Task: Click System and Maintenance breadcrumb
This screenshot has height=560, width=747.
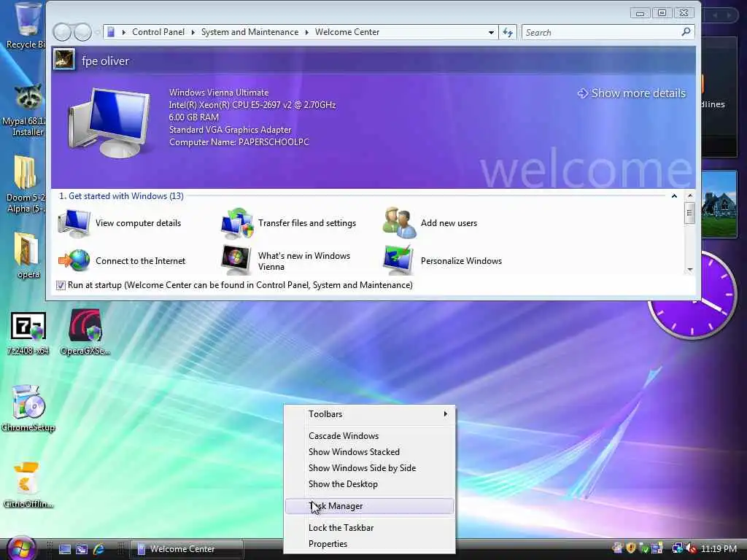Action: pyautogui.click(x=249, y=32)
